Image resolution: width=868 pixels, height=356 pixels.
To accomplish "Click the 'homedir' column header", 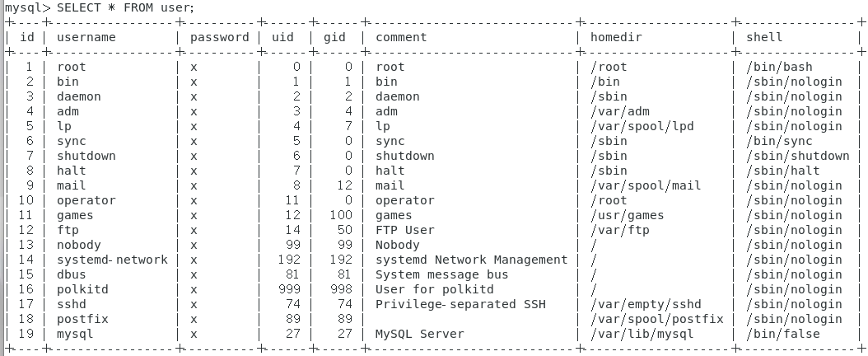I will pyautogui.click(x=616, y=37).
